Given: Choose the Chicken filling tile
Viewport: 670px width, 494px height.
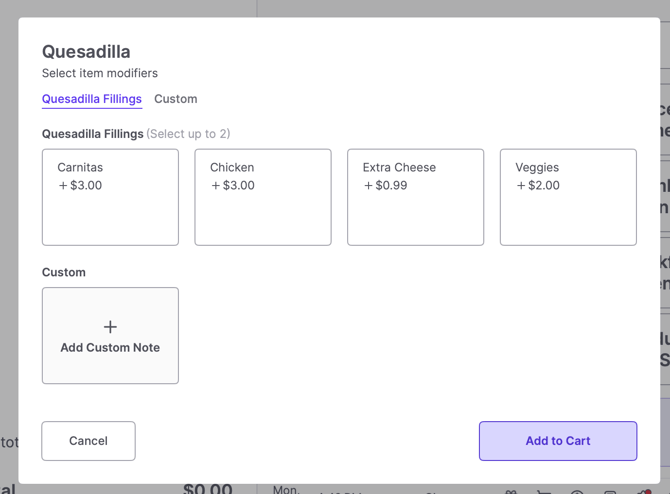Looking at the screenshot, I should tap(262, 197).
